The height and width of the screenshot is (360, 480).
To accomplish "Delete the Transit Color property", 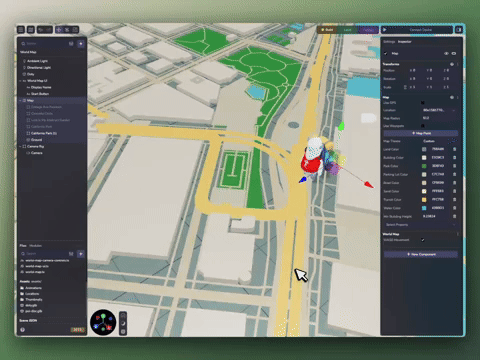I will (454, 199).
